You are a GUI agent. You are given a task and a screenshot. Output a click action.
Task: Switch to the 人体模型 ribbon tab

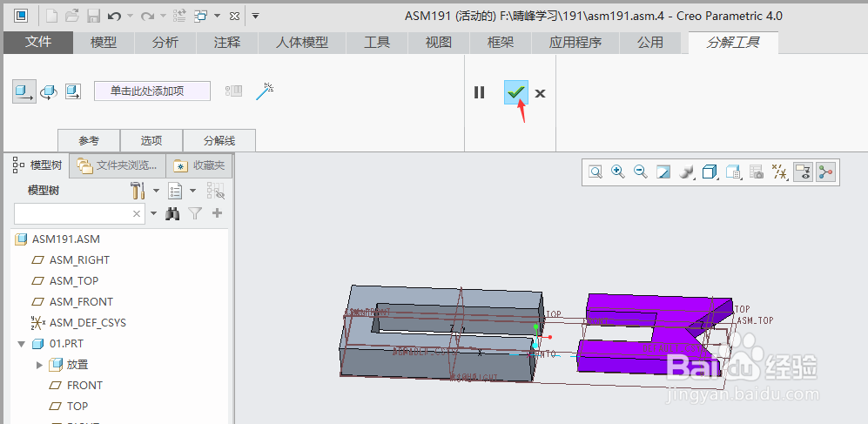point(302,42)
